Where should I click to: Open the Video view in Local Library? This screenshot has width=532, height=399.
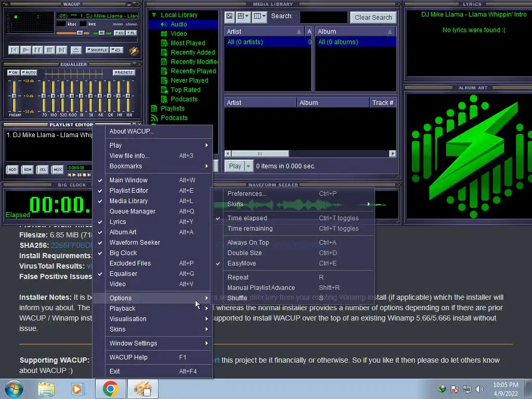point(179,34)
